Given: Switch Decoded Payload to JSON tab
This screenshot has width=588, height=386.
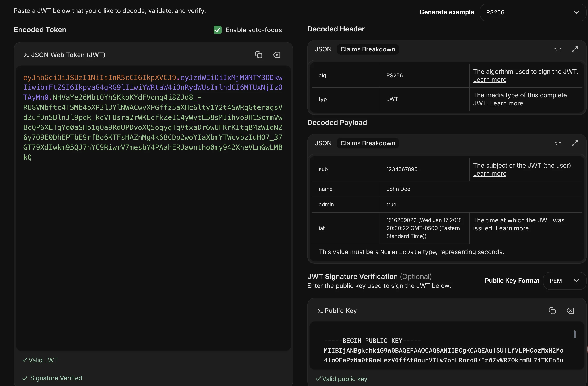Looking at the screenshot, I should coord(323,143).
